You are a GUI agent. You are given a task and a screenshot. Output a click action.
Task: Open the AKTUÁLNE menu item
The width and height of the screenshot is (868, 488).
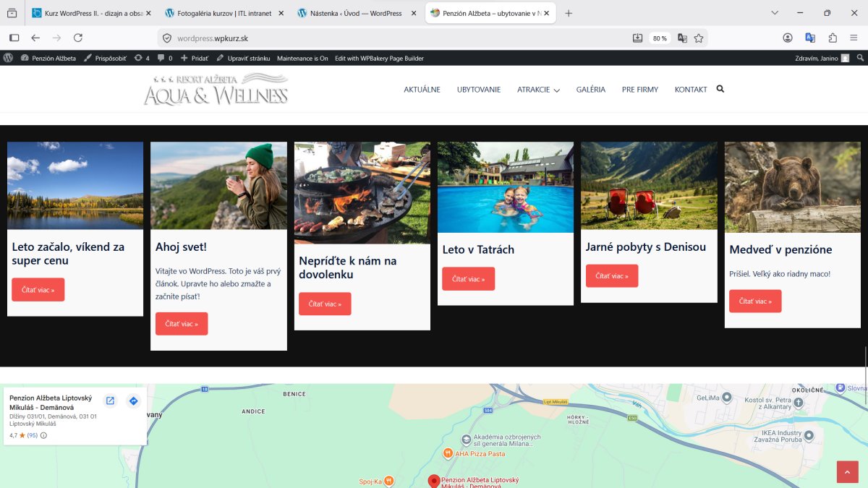[422, 90]
